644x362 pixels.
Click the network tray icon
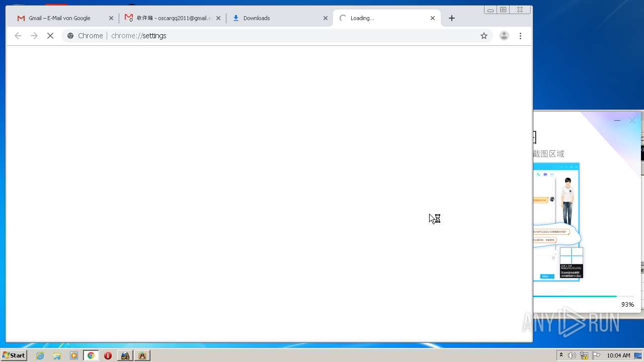pyautogui.click(x=584, y=355)
